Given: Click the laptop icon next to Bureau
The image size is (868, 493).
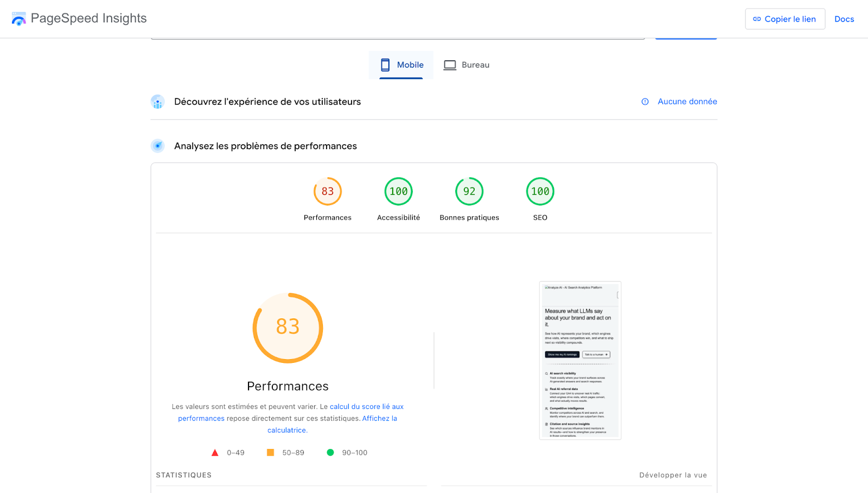Looking at the screenshot, I should (x=449, y=65).
